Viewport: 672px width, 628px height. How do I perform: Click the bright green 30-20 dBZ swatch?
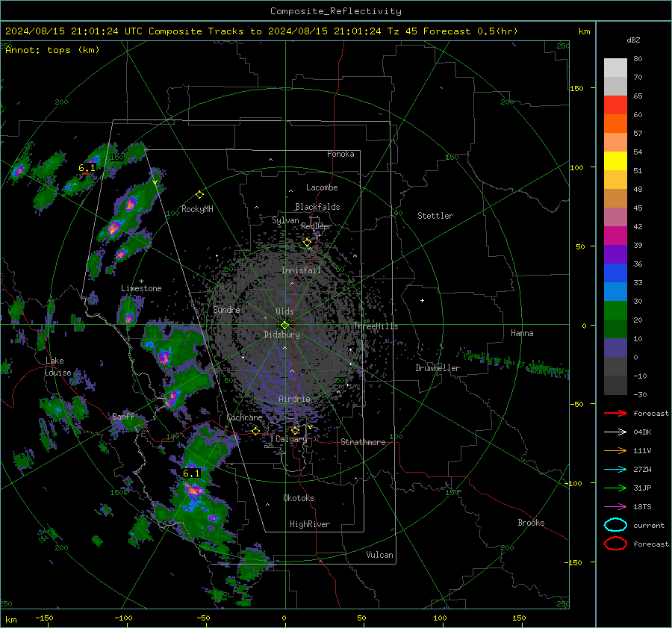click(615, 311)
